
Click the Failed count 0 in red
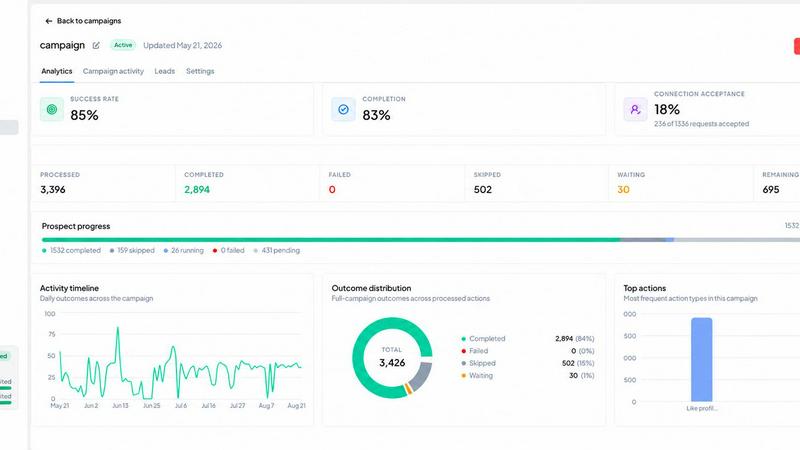[332, 189]
